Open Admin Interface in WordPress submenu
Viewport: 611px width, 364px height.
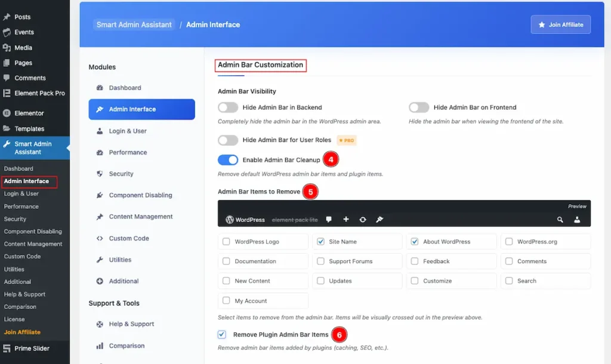tap(26, 181)
